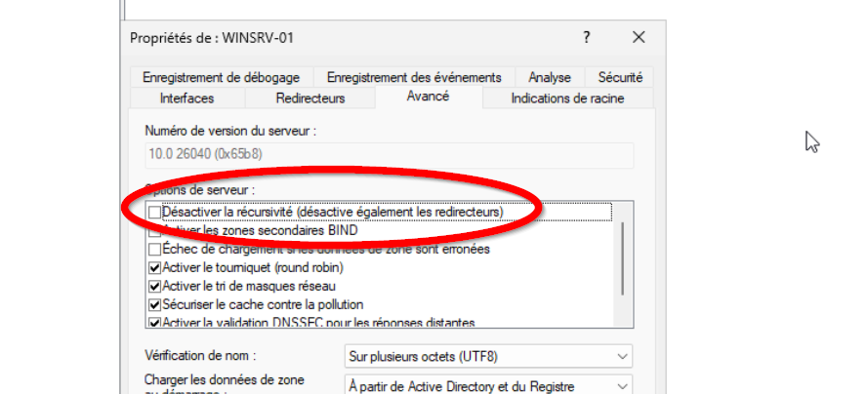Select the Avancé tab

[428, 97]
